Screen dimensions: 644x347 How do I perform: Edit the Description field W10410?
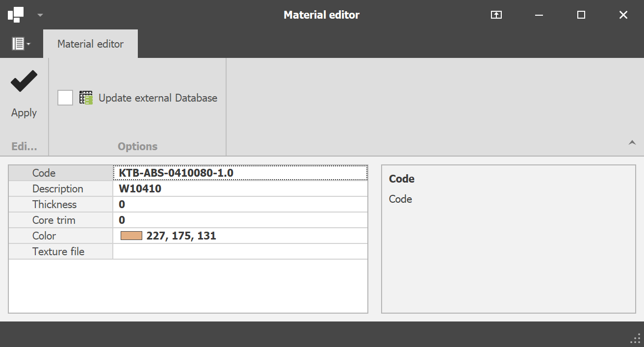240,189
